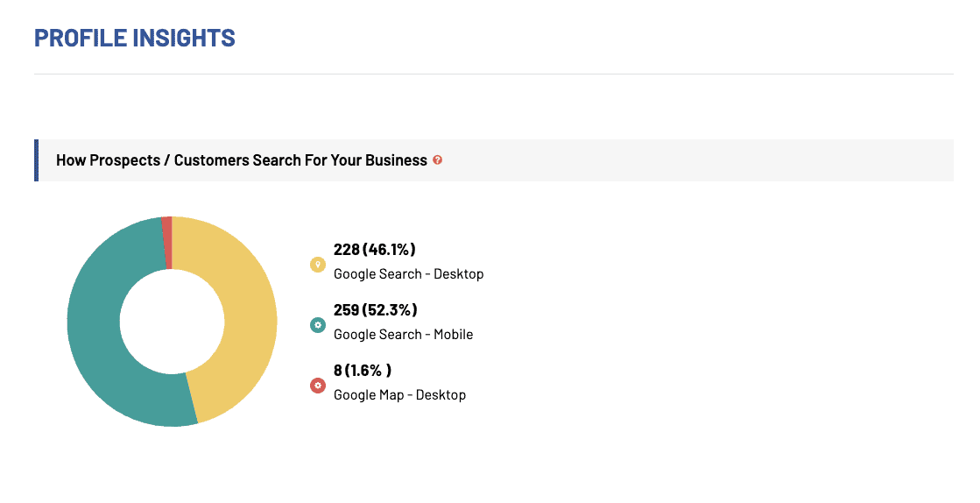Click the percent sign in the 1.6% figure
This screenshot has width=980, height=503.
point(377,371)
